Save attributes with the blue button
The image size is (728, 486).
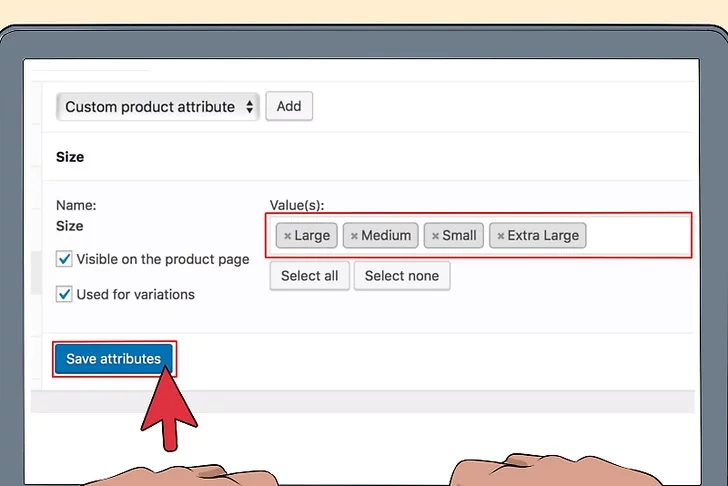(x=113, y=359)
